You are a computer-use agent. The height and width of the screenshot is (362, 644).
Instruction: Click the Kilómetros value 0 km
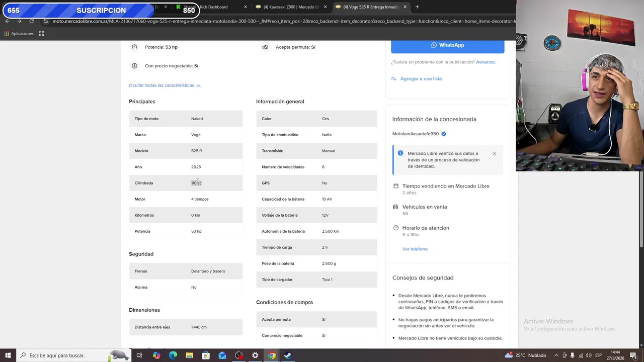click(196, 215)
